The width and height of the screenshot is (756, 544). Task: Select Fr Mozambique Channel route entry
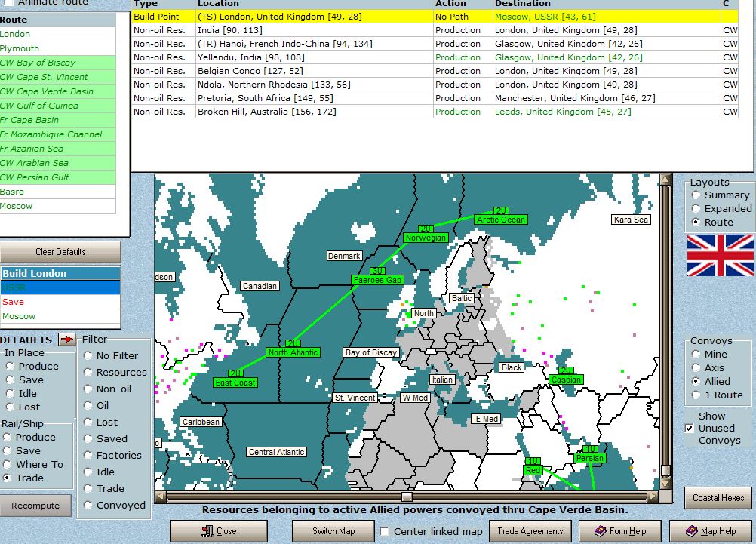coord(58,134)
